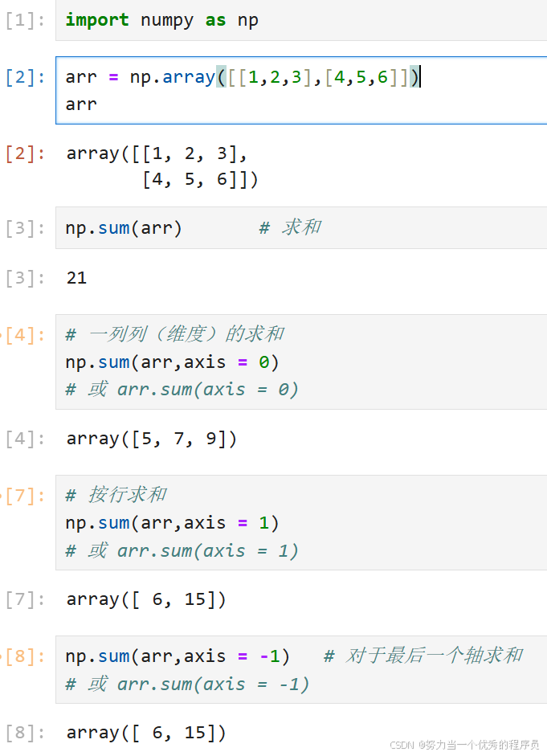Click the second line arr in cell [2]
Viewport: 547px width, 756px height.
81,104
